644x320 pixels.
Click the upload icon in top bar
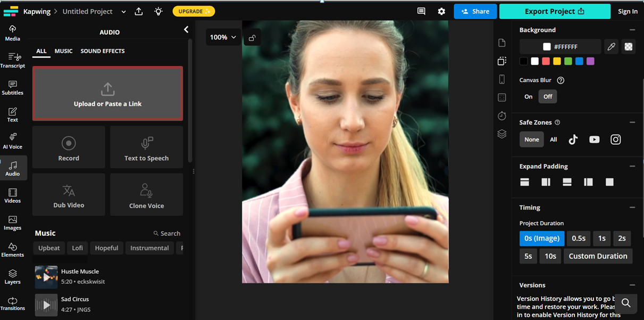tap(139, 11)
